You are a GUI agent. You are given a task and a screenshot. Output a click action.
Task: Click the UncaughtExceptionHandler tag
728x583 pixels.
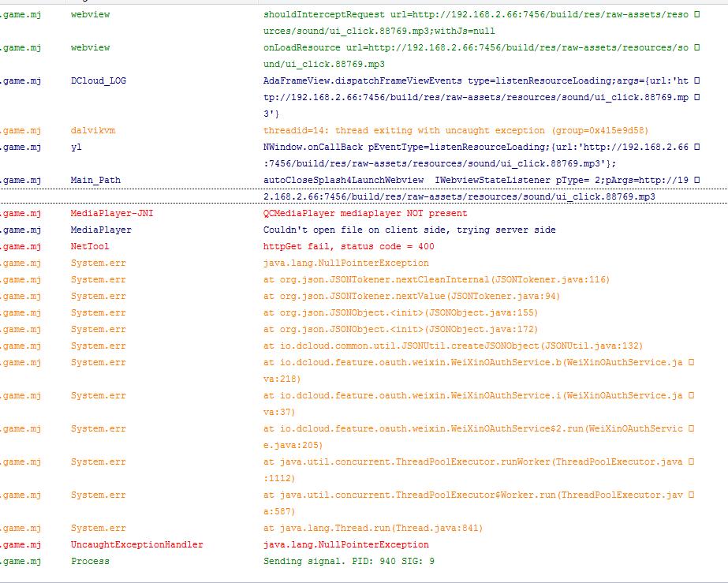pos(136,544)
